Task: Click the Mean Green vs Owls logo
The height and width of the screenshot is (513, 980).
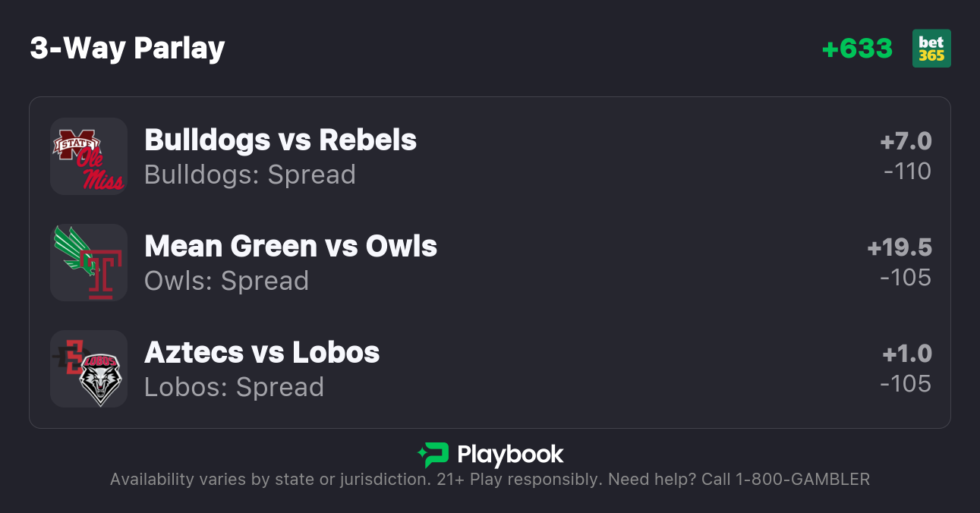Action: coord(89,263)
